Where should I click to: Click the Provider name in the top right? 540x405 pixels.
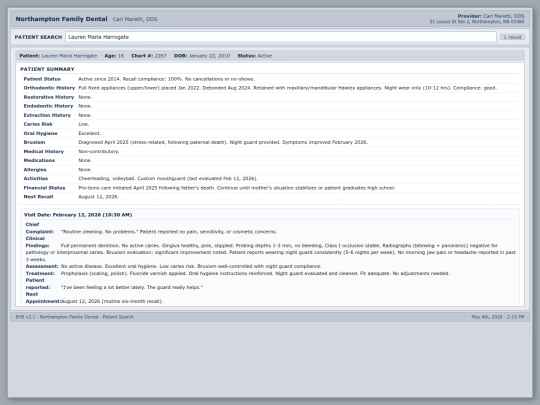[491, 16]
